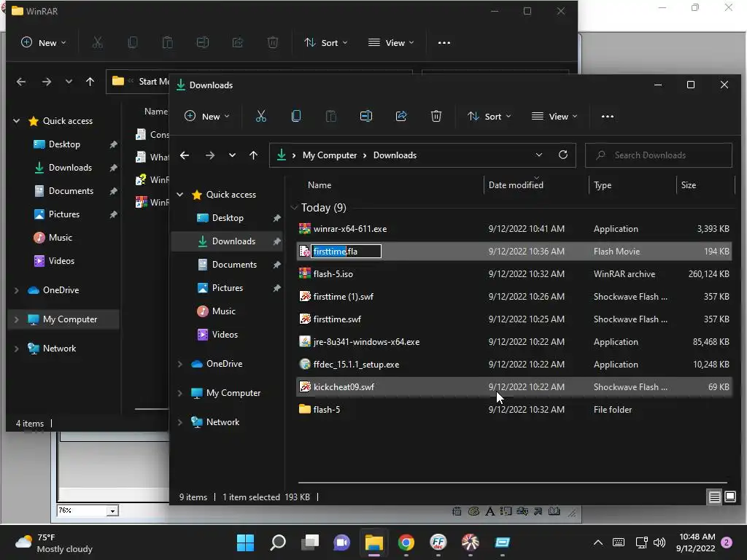Open the volume control in system tray

(x=659, y=542)
